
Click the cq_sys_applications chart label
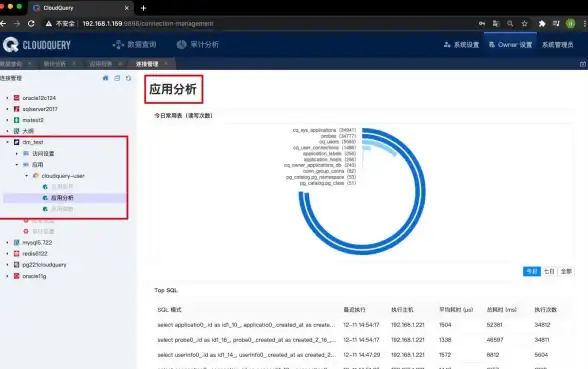click(324, 130)
